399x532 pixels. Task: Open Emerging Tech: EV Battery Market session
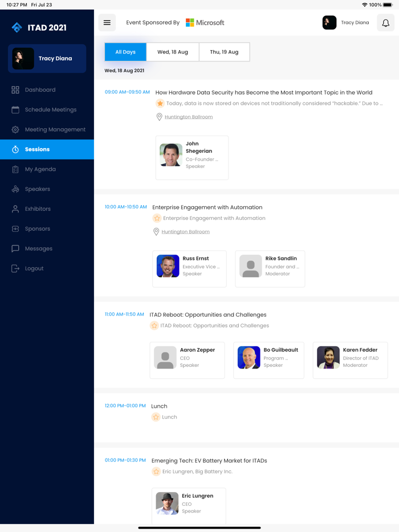point(209,461)
